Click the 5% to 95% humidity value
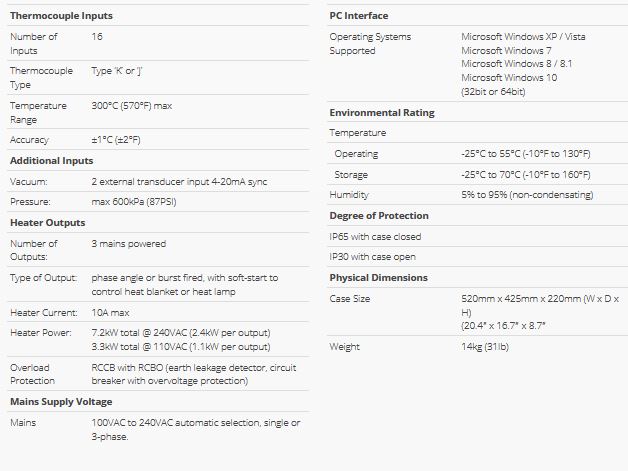 (527, 195)
